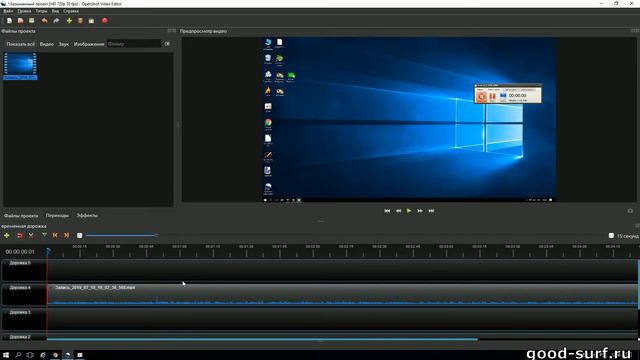Image resolution: width=640 pixels, height=360 pixels.
Task: Jump to the next marker
Action: [66, 236]
